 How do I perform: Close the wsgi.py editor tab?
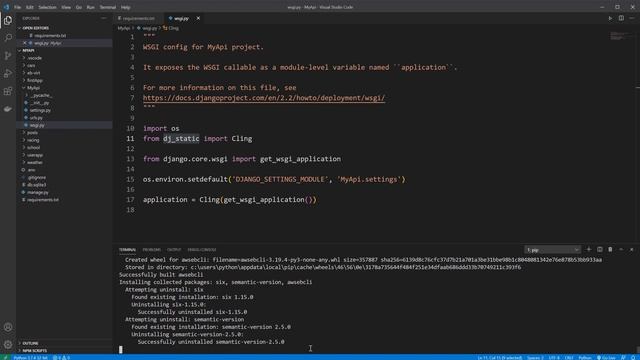click(x=198, y=18)
